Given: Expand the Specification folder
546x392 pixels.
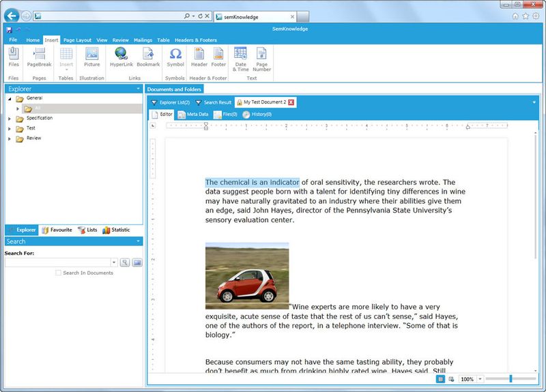Looking at the screenshot, I should coord(10,119).
